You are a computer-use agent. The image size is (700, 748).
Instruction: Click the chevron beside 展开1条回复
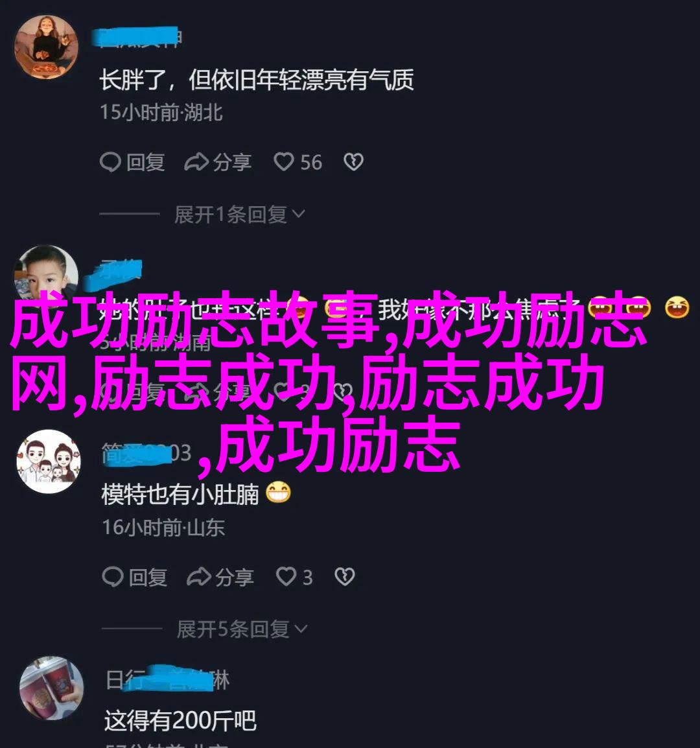tap(299, 214)
